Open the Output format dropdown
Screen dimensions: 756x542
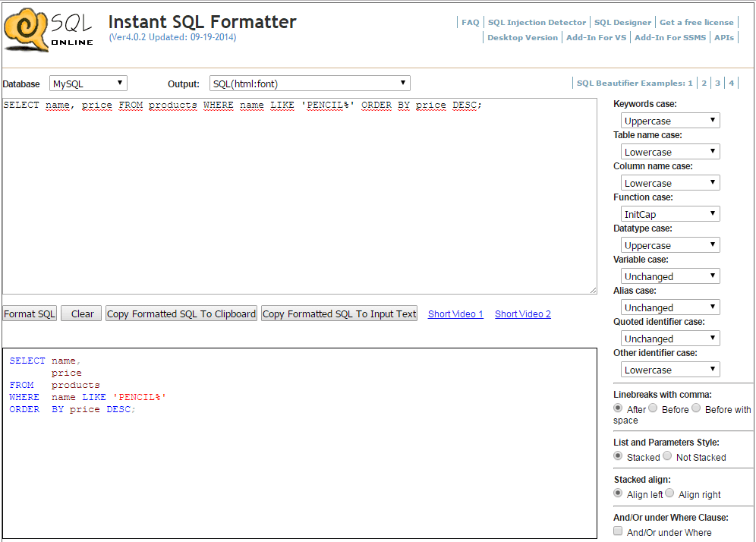[x=310, y=83]
